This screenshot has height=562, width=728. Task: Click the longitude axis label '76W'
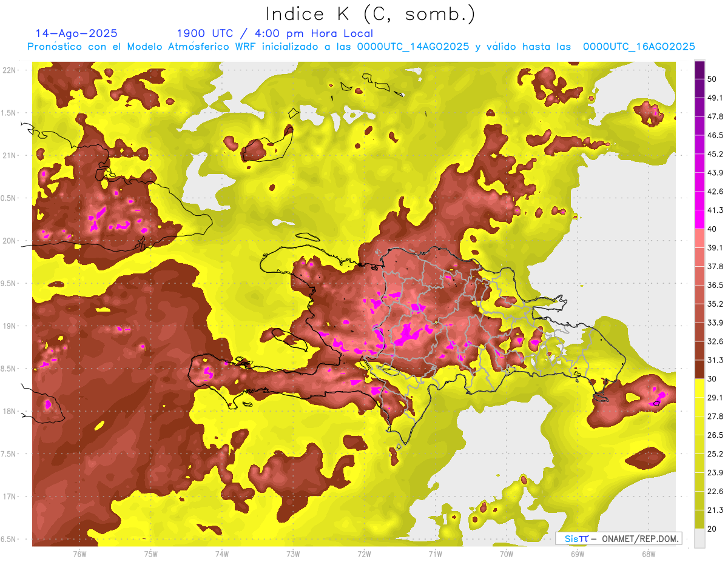tap(79, 554)
